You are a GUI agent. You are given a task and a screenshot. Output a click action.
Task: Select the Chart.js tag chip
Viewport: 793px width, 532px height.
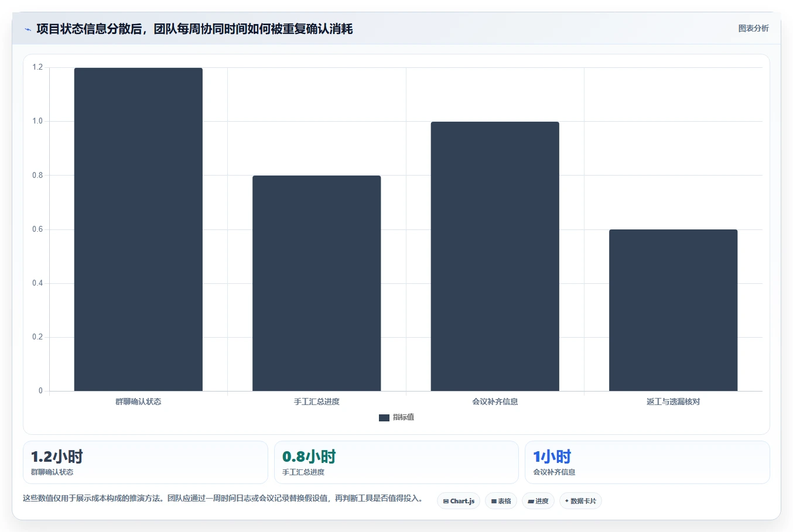pyautogui.click(x=459, y=501)
